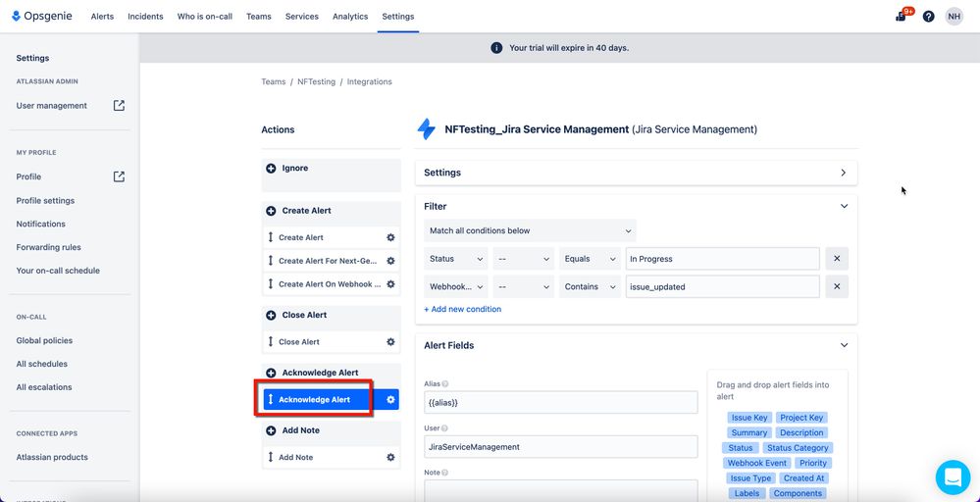This screenshot has height=502, width=980.
Task: Click the info icon in trial banner
Action: point(496,48)
